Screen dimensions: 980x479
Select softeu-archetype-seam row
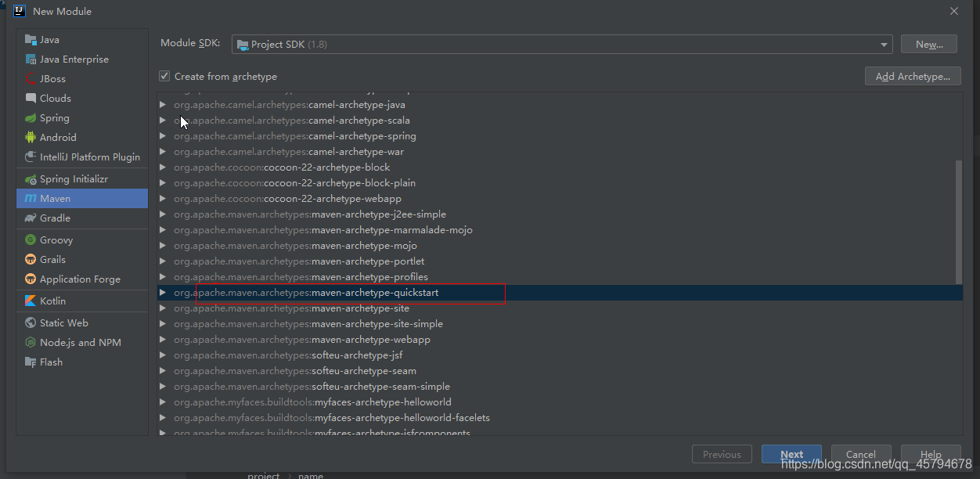(x=560, y=371)
